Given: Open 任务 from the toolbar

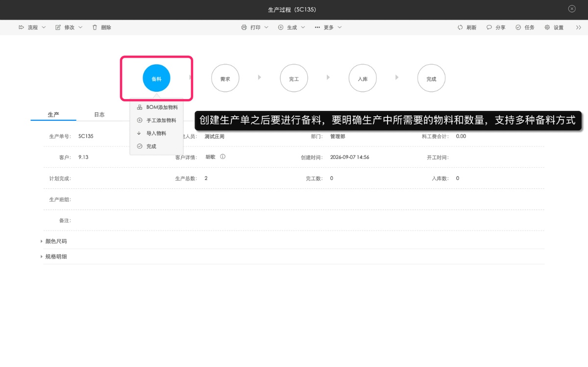Looking at the screenshot, I should click(525, 27).
